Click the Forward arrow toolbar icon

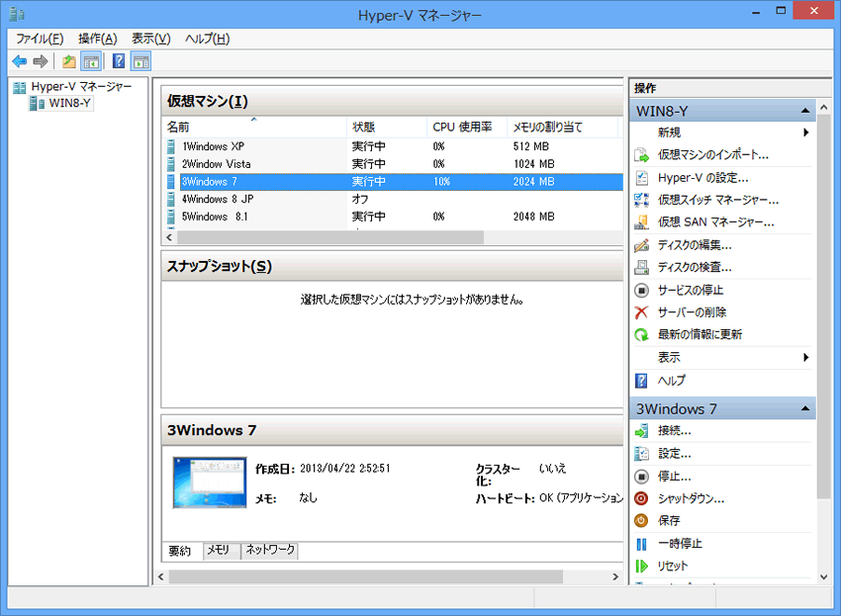(41, 61)
